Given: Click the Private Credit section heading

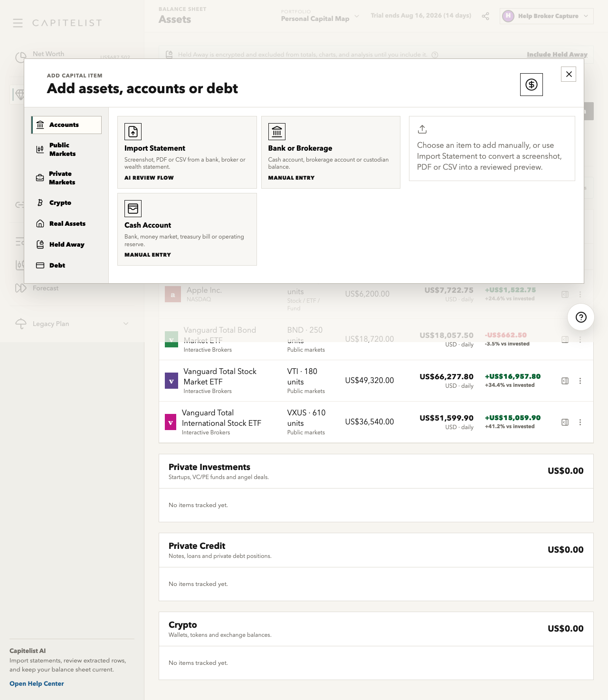Looking at the screenshot, I should 197,547.
